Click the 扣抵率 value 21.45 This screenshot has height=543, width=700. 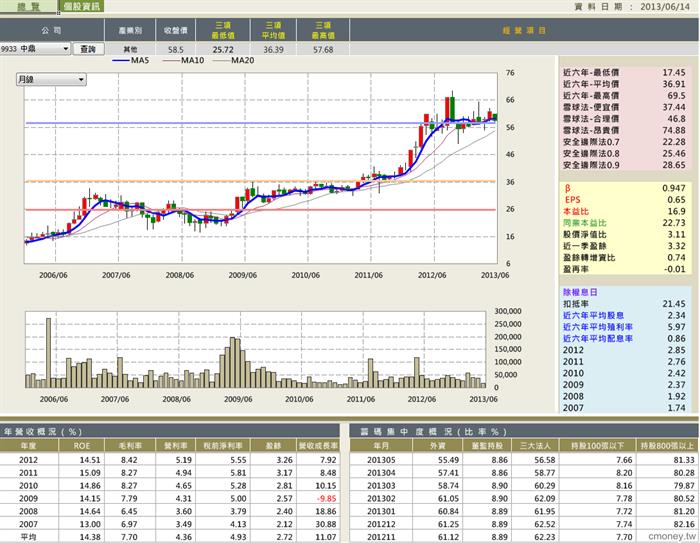tap(674, 304)
